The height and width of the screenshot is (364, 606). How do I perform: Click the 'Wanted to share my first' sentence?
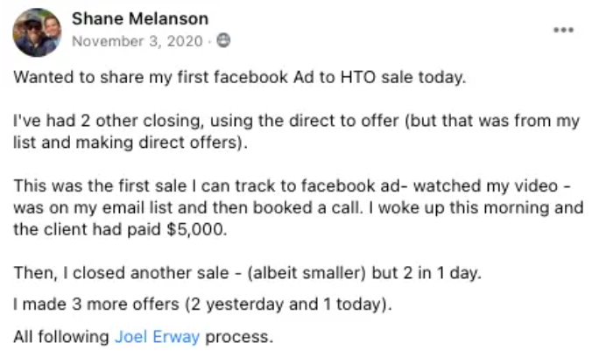240,77
